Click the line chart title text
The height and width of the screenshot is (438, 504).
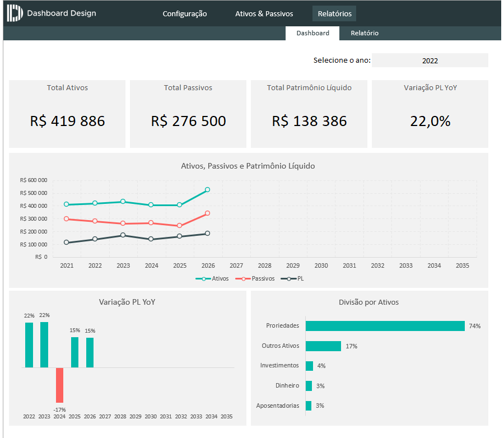[x=248, y=166]
